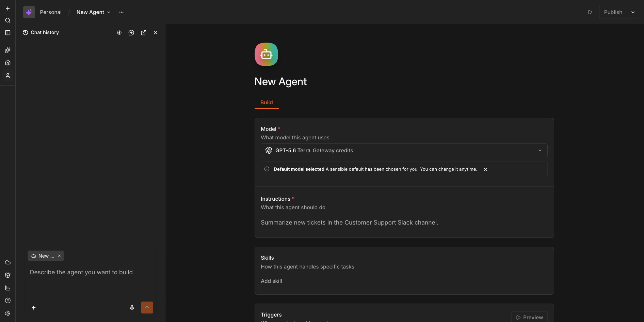Edit the Instructions text about Slack tickets
Image resolution: width=644 pixels, height=322 pixels.
(x=350, y=223)
